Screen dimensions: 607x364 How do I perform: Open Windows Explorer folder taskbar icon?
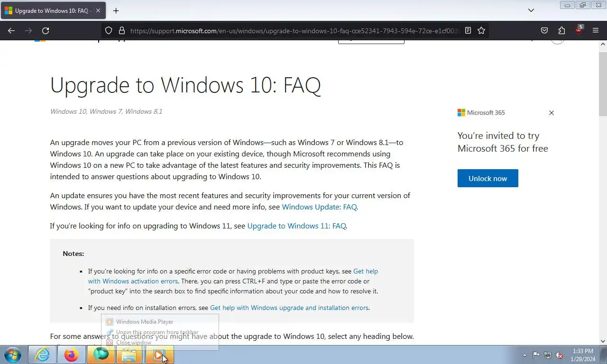[129, 355]
